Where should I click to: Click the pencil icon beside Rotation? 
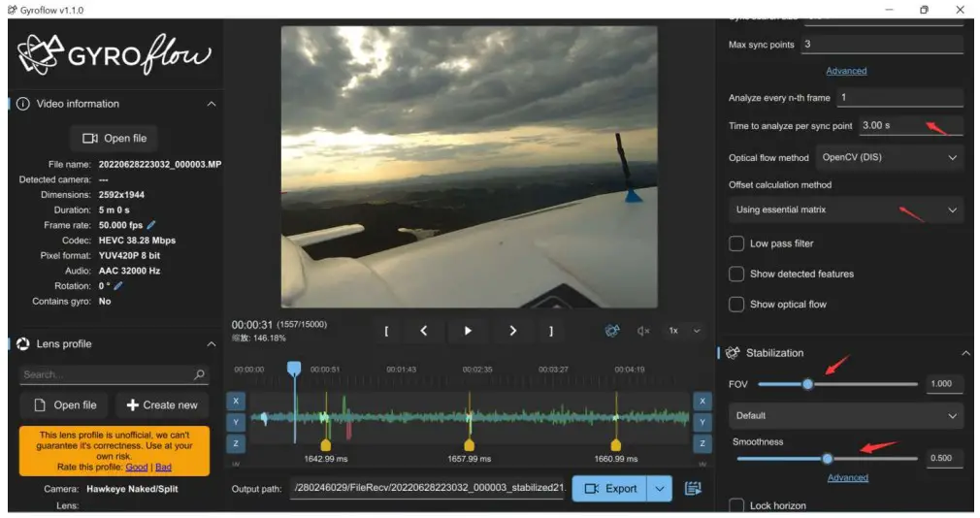(x=118, y=285)
